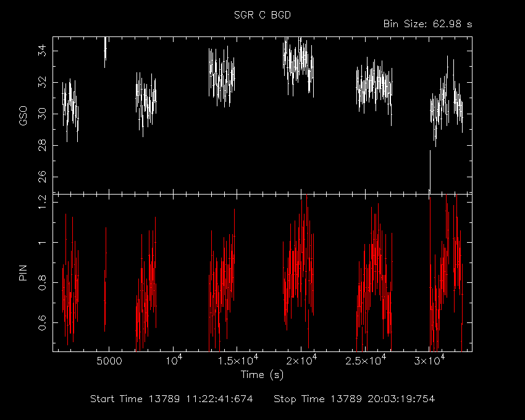Viewport: 525px width, 420px height.
Task: Click the time axis label 2.5×10^4
Action: (x=366, y=360)
